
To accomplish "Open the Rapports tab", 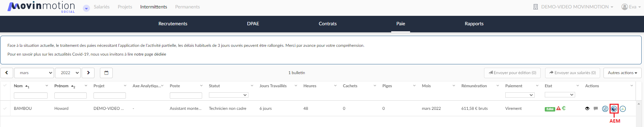I will 474,24.
